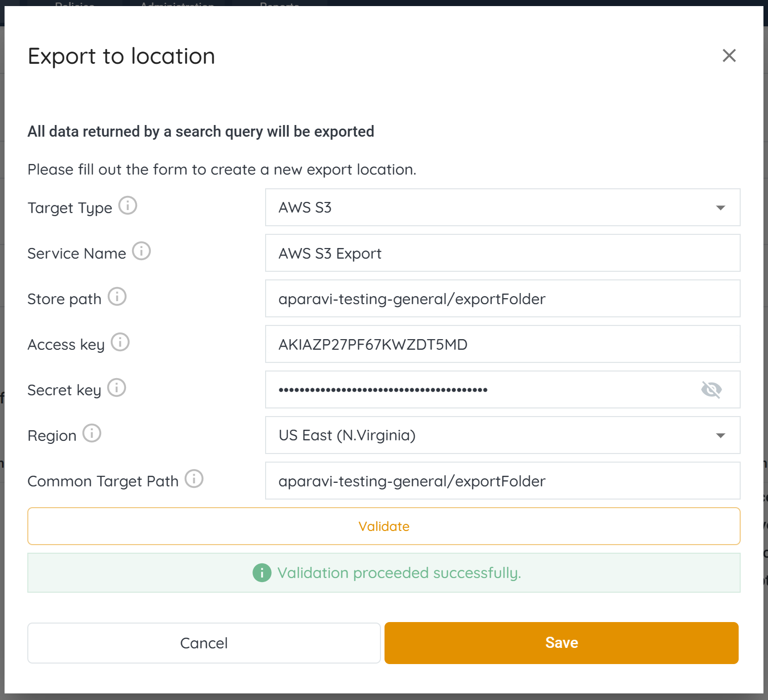The image size is (768, 700).
Task: Edit the Access key input
Action: pyautogui.click(x=502, y=344)
